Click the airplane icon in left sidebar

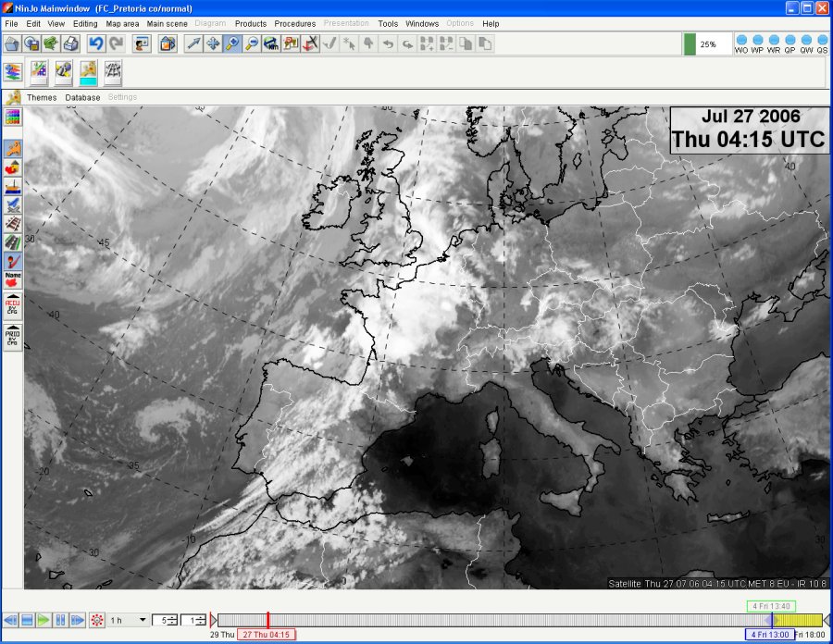tap(13, 204)
